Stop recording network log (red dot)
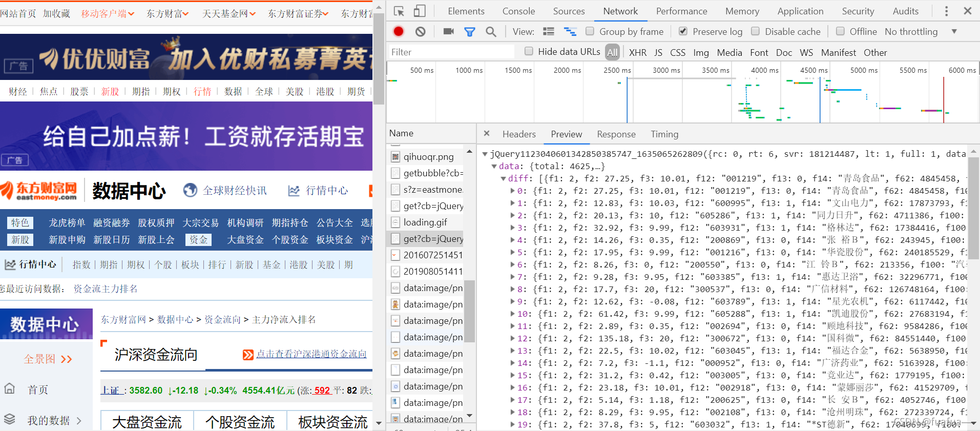This screenshot has height=431, width=980. (399, 31)
